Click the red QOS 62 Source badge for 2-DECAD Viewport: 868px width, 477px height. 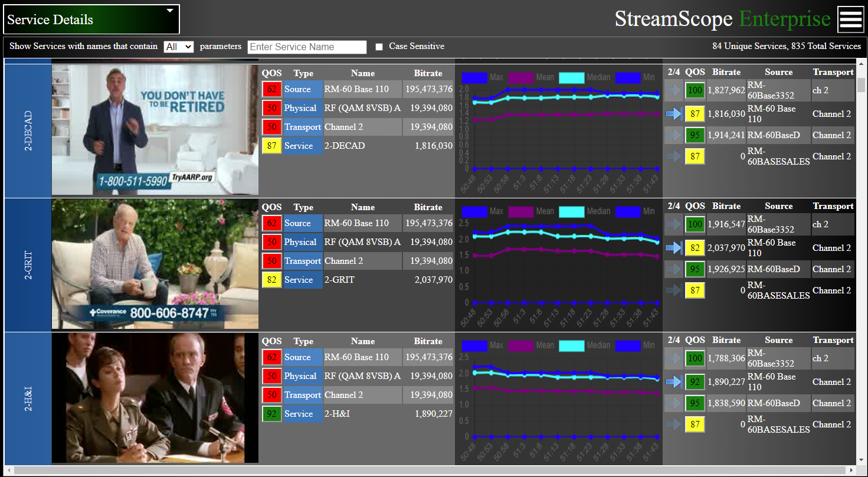click(x=271, y=90)
